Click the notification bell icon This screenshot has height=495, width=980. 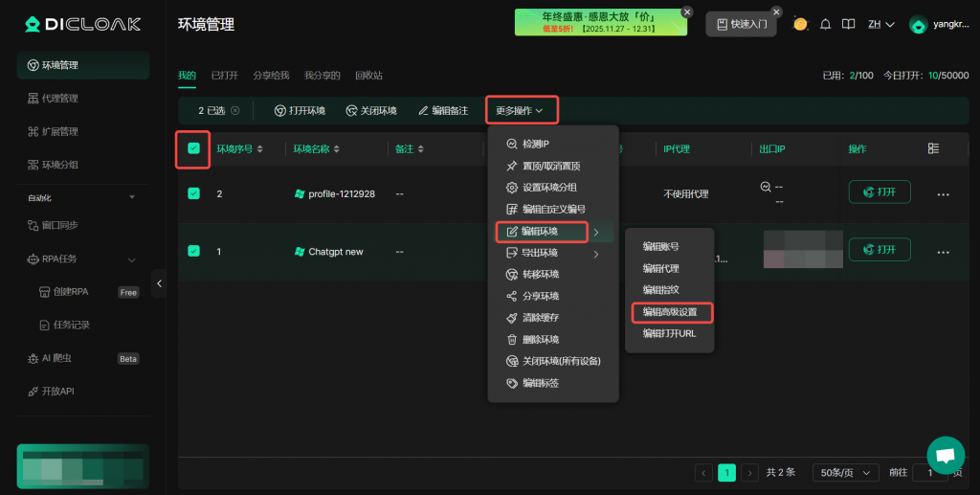pyautogui.click(x=825, y=24)
